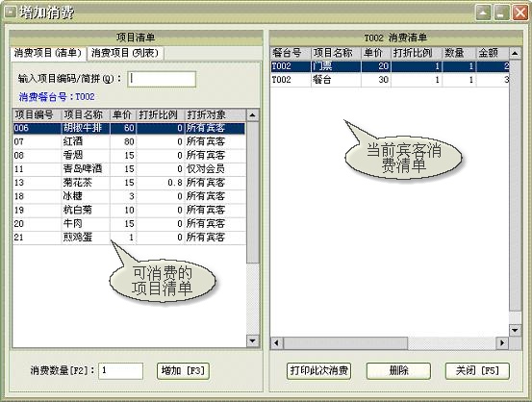Image resolution: width=532 pixels, height=402 pixels.
Task: Select the 餐台 row in consumption list
Action: click(390, 80)
